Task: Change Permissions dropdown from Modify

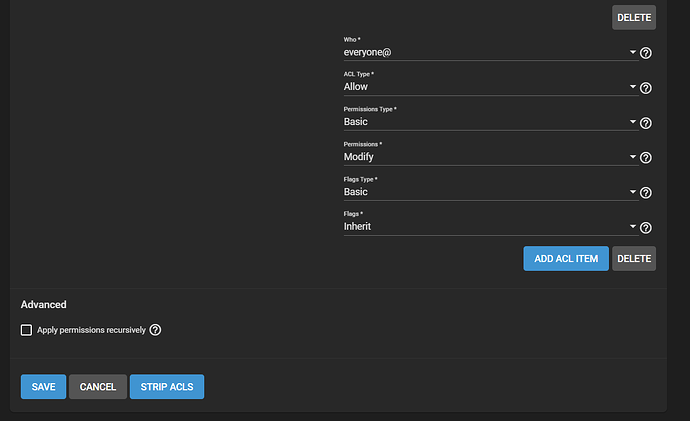Action: click(491, 157)
